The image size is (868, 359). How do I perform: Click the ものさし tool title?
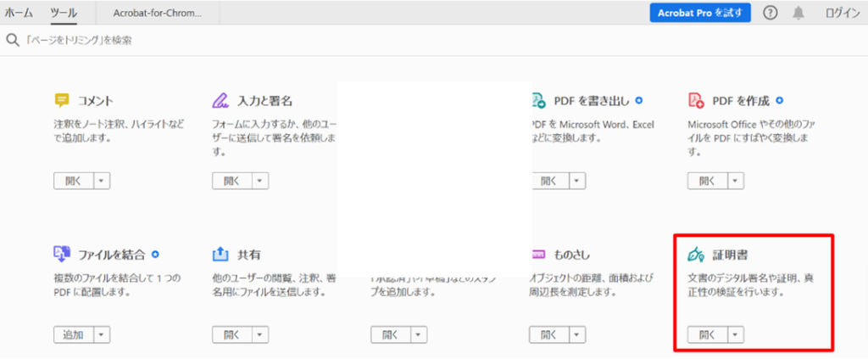tap(572, 255)
